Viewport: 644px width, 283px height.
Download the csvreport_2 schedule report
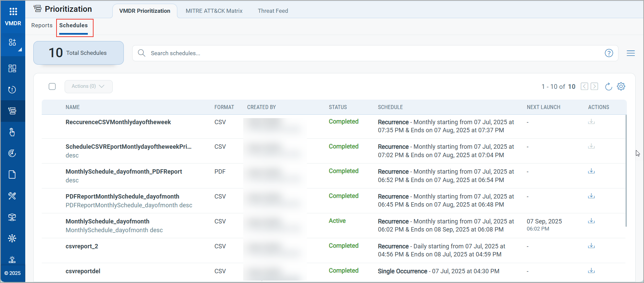[591, 246]
